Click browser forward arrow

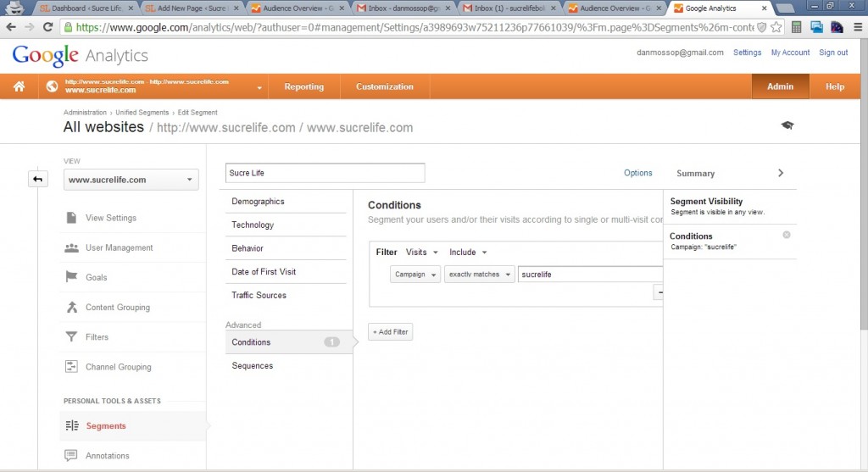30,27
